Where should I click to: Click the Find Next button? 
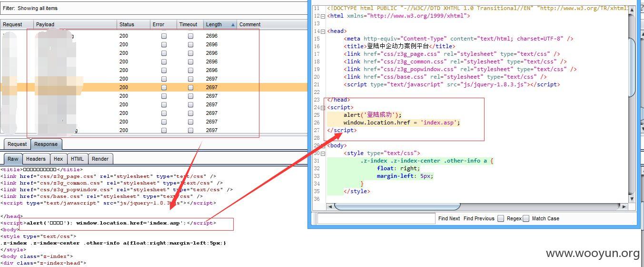pos(449,218)
